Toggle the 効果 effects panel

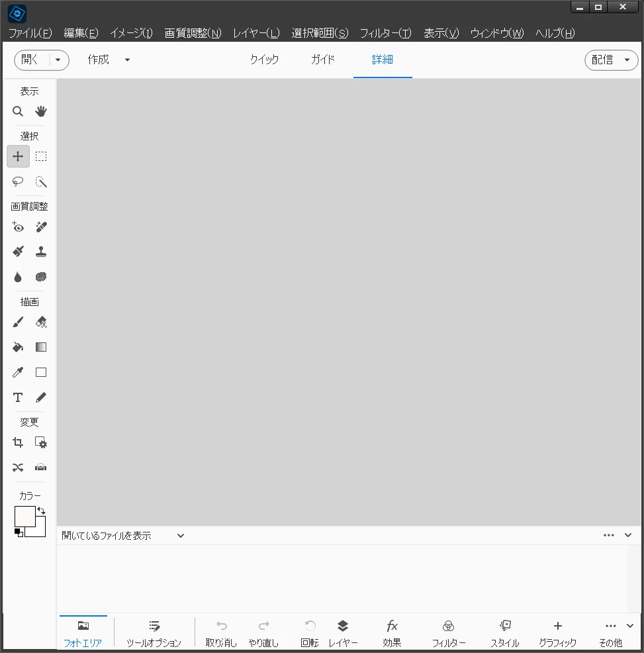[x=392, y=633]
